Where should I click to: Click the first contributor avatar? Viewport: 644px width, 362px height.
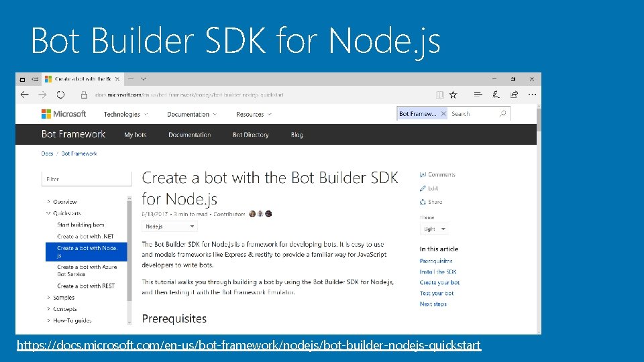click(252, 214)
